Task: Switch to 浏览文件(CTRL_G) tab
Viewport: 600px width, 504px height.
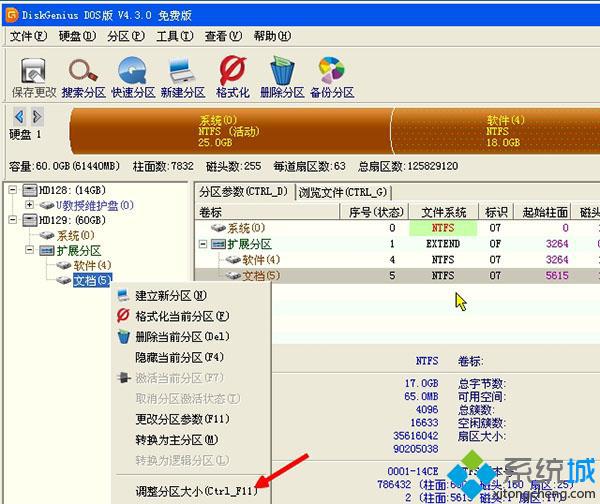Action: (343, 192)
